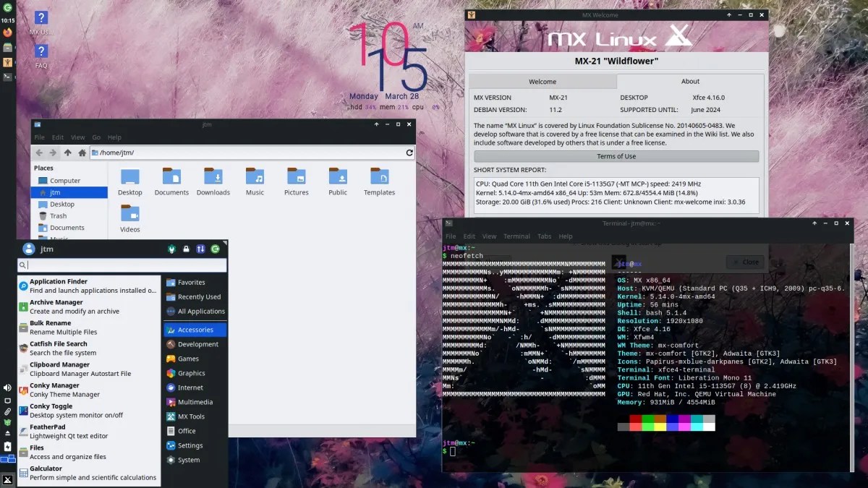The width and height of the screenshot is (868, 488).
Task: Open Recently Used category in menu
Action: [x=195, y=297]
